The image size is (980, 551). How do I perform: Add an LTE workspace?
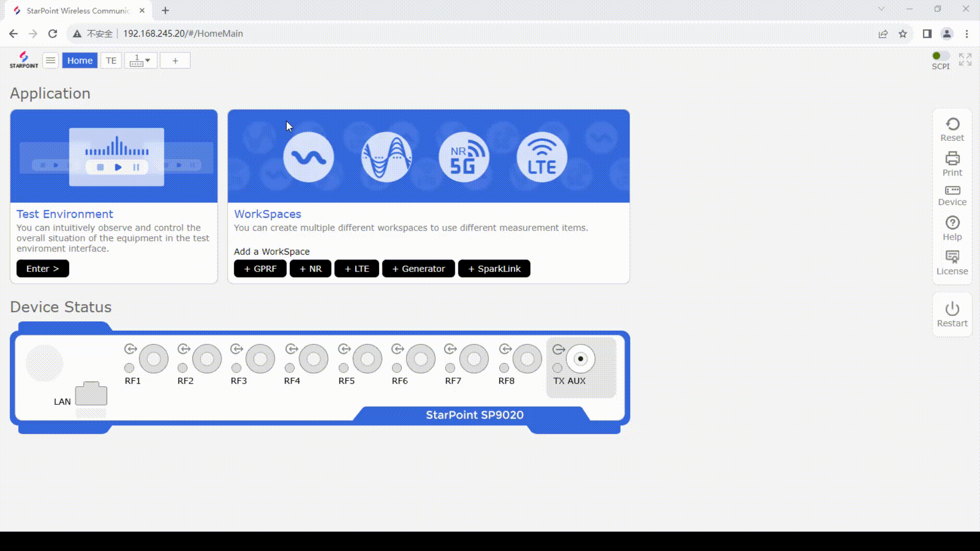[x=357, y=268]
